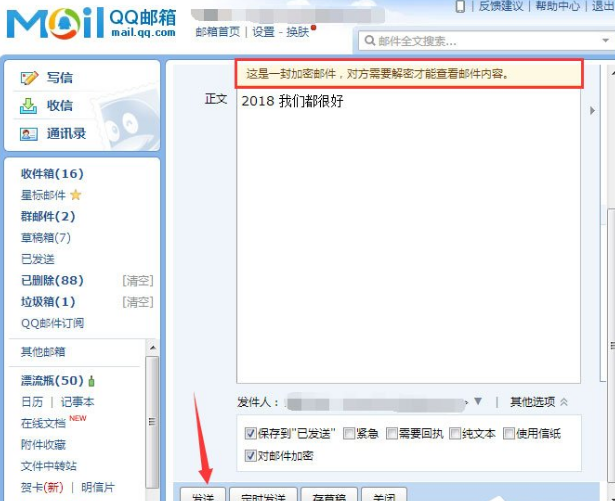Image resolution: width=615 pixels, height=501 pixels.
Task: Open the 发件人 sender dropdown arrow
Action: (478, 401)
